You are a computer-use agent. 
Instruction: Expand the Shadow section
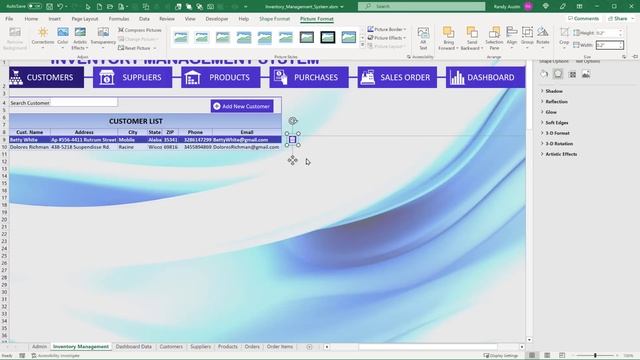[x=553, y=91]
